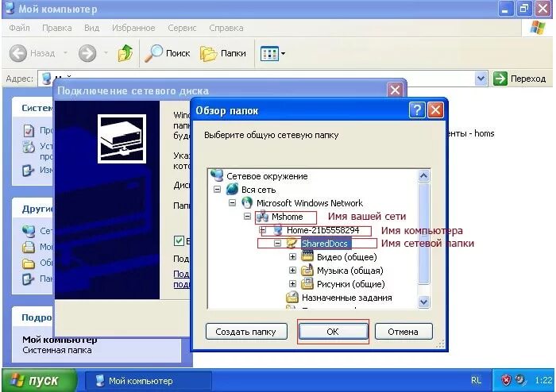Select the Музыка (общая) folder icon
The width and height of the screenshot is (556, 392).
tap(307, 270)
